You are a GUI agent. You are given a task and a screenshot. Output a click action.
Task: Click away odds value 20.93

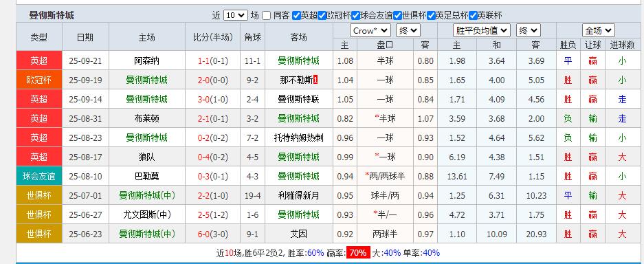tap(536, 234)
